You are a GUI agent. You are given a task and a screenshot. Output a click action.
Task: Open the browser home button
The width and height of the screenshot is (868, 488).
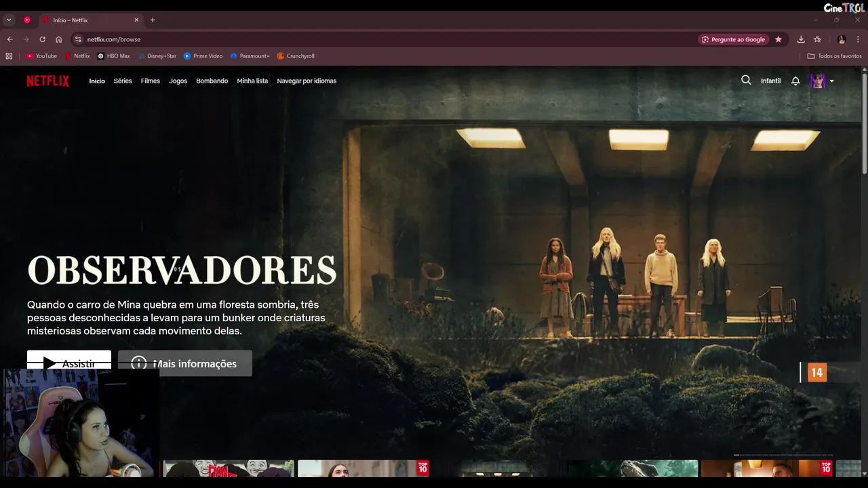58,39
